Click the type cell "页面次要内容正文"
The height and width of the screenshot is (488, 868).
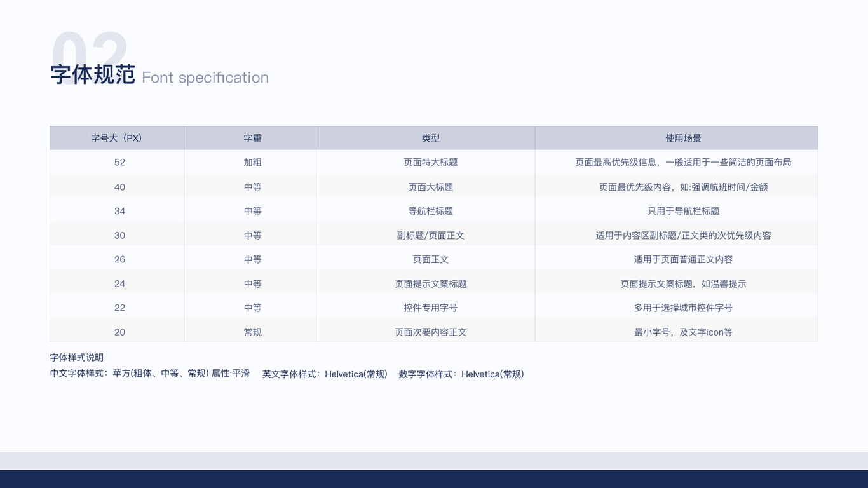(x=431, y=332)
